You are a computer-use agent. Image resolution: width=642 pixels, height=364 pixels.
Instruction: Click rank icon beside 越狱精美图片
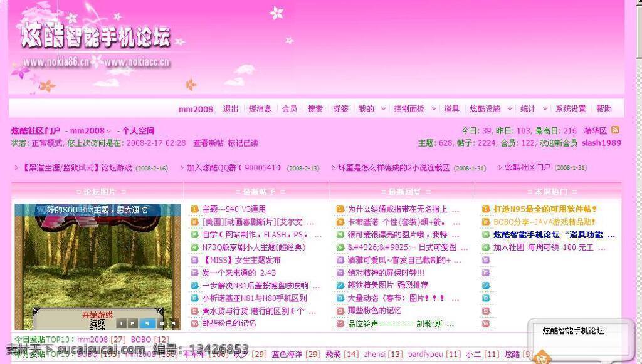(x=340, y=286)
